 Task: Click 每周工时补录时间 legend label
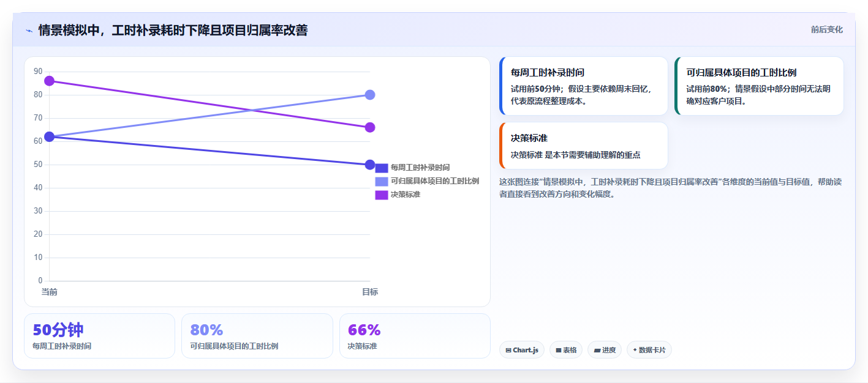(420, 168)
